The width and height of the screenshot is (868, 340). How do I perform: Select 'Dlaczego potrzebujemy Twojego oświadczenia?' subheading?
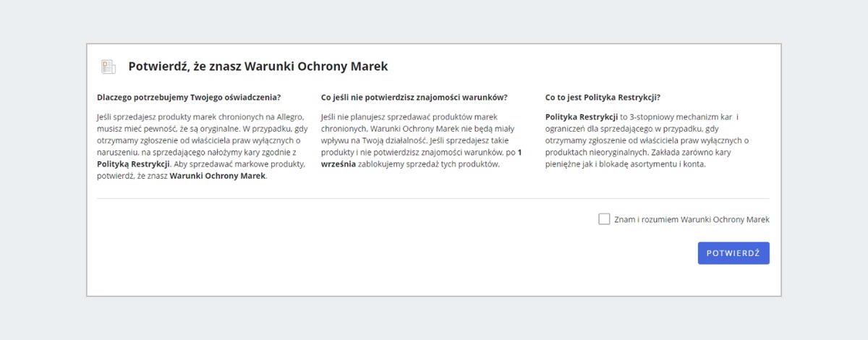coord(189,97)
